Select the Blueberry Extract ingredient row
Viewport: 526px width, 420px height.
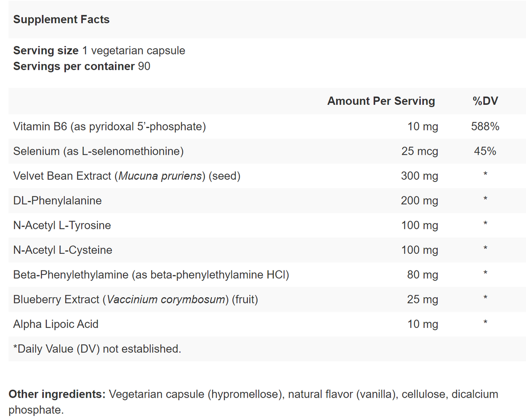135,299
